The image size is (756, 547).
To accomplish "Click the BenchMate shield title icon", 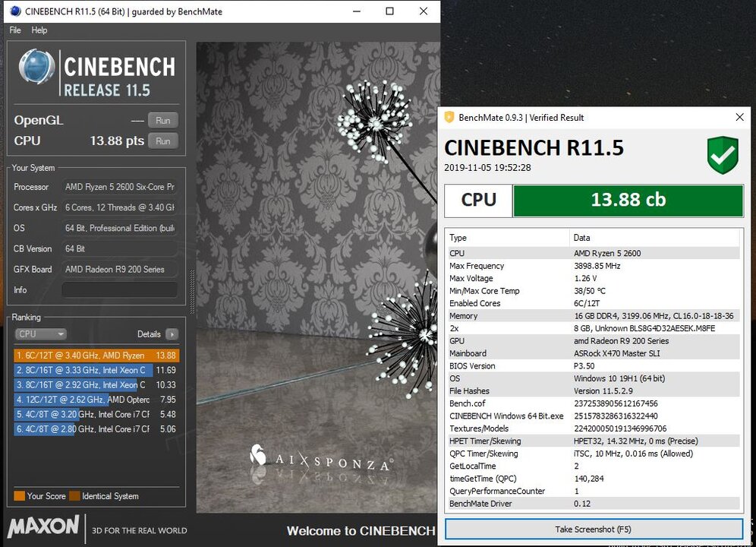I will pos(449,117).
